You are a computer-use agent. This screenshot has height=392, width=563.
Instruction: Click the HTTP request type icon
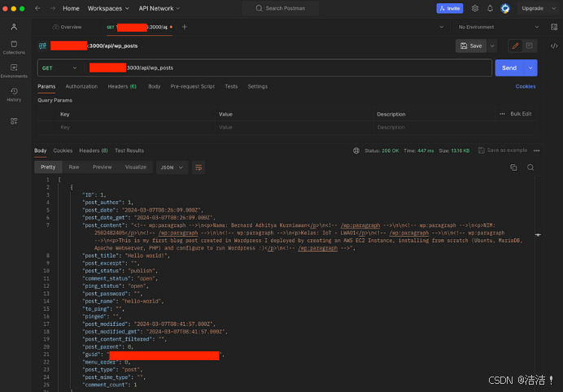click(43, 46)
